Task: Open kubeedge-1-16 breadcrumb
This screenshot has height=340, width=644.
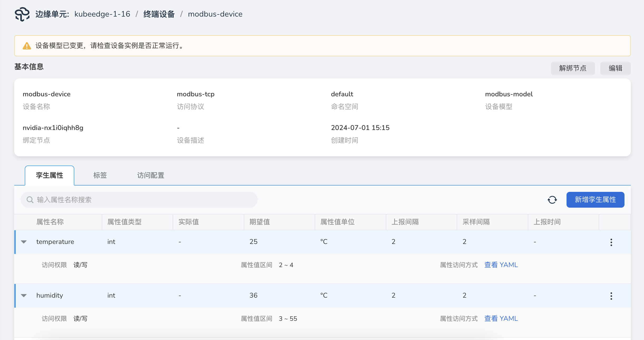Action: [x=102, y=14]
